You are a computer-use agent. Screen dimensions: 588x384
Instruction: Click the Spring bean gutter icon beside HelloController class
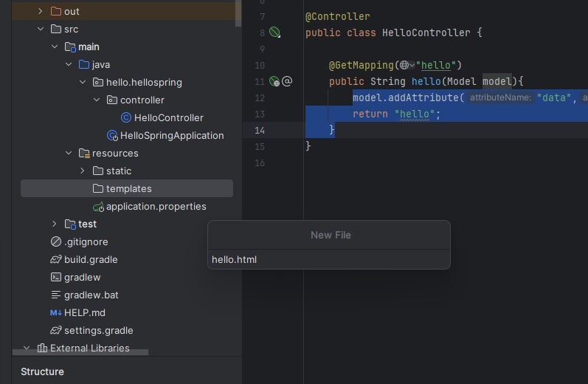tap(274, 32)
